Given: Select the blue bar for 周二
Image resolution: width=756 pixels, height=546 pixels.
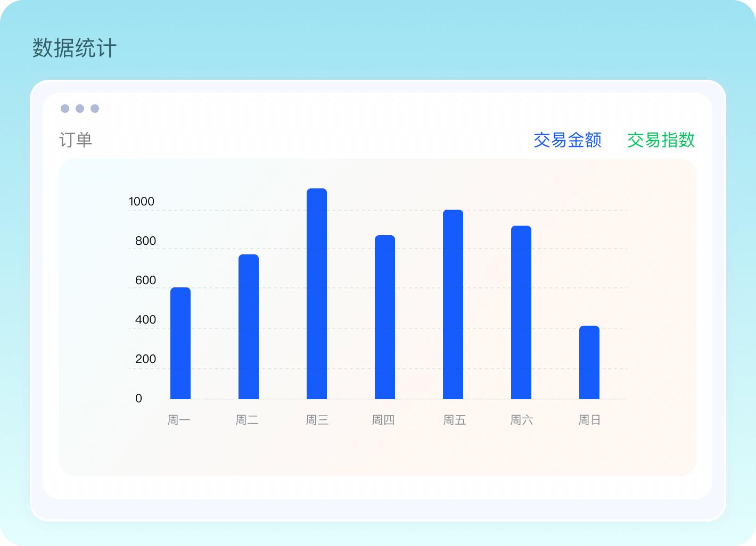Looking at the screenshot, I should 249,327.
